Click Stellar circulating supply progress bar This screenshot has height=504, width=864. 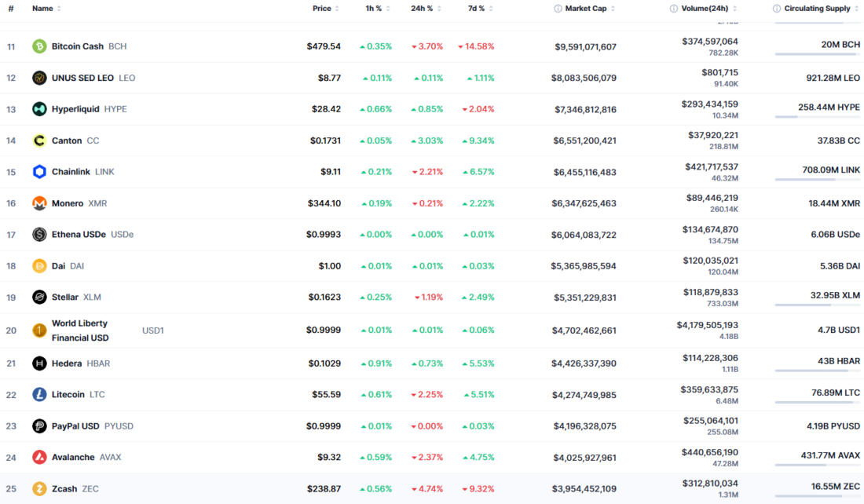click(817, 305)
